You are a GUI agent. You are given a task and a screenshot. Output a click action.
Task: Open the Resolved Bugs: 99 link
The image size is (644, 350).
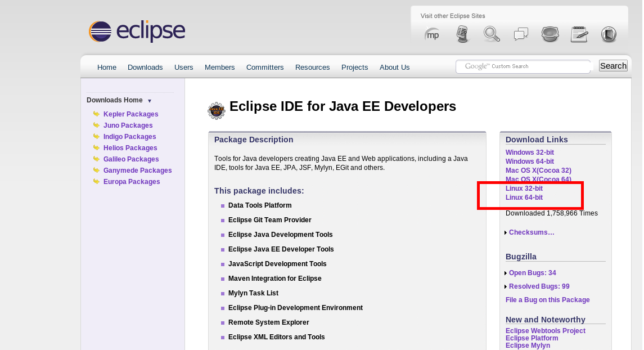click(x=539, y=286)
